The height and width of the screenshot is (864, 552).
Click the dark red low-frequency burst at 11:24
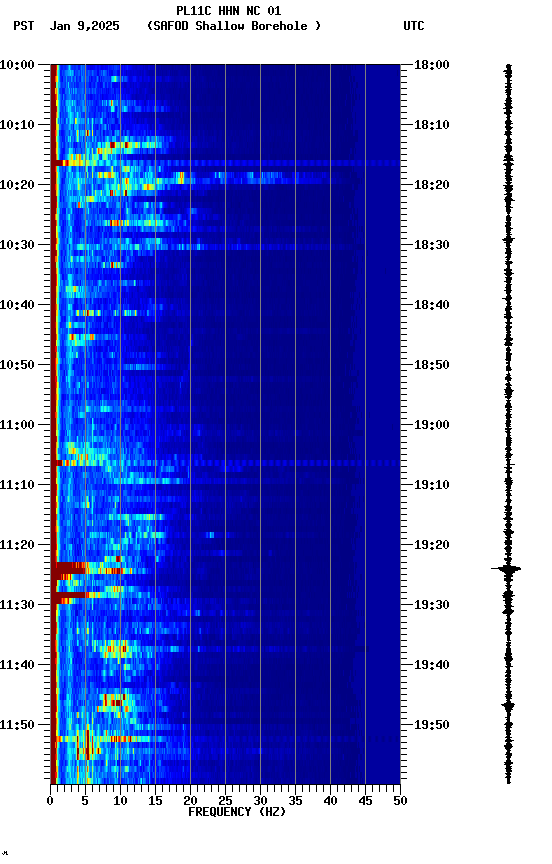pos(71,568)
